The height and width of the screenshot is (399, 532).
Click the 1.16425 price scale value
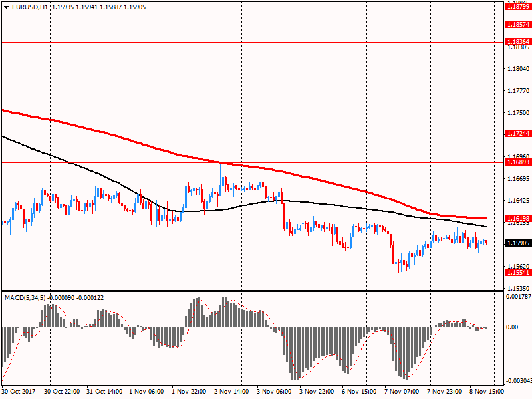coord(518,201)
